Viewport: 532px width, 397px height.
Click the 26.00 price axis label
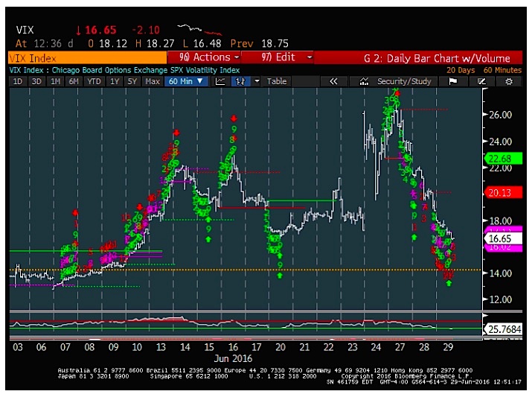click(x=501, y=115)
